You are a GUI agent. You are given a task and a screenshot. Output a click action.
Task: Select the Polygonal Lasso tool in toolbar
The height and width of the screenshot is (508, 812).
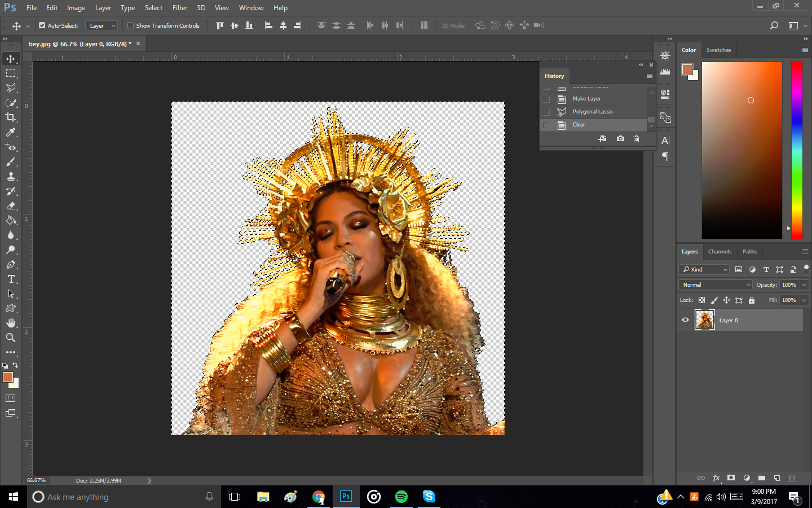pyautogui.click(x=11, y=88)
